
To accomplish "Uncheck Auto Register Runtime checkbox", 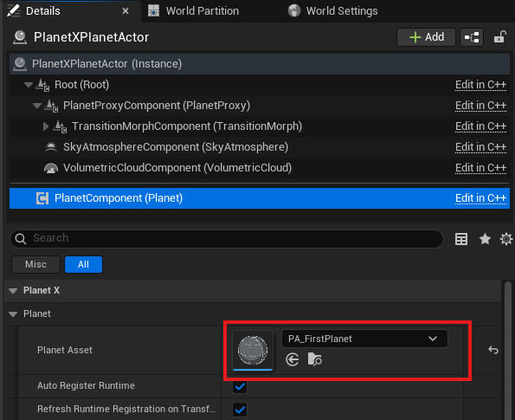I will pos(240,386).
